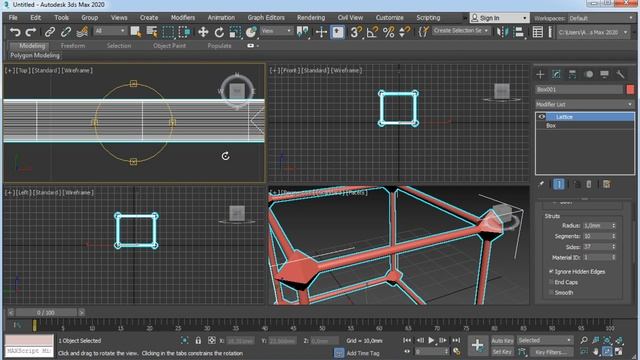Click the Select and Manipulate crosshair icon
The height and width of the screenshot is (360, 640).
click(321, 32)
